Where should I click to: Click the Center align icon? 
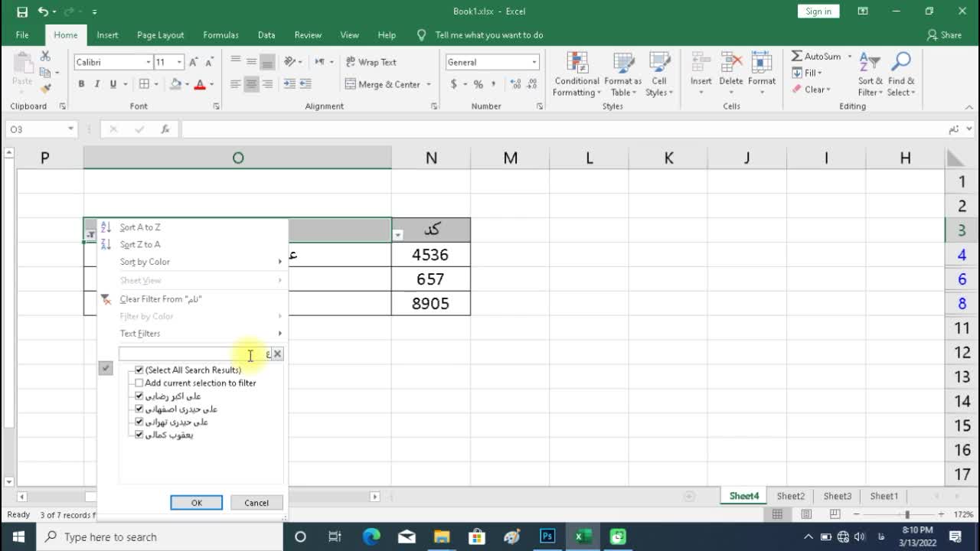(x=251, y=84)
